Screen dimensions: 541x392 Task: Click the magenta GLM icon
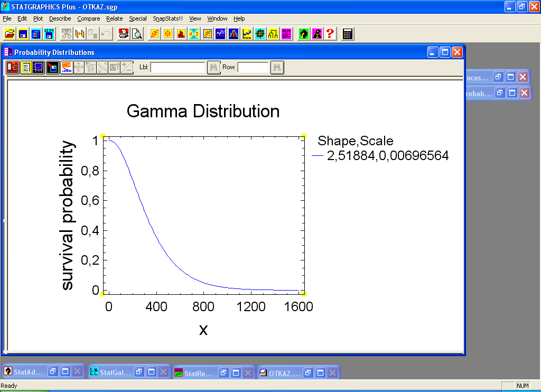click(286, 34)
